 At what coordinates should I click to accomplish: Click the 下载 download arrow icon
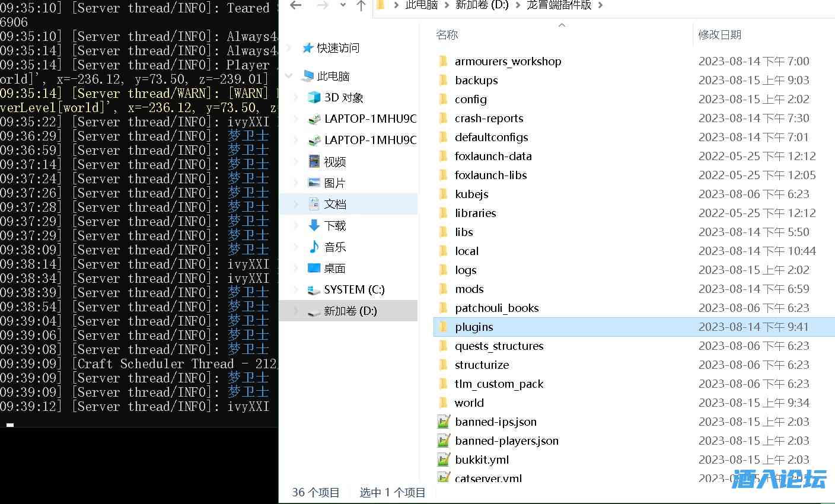coord(314,225)
